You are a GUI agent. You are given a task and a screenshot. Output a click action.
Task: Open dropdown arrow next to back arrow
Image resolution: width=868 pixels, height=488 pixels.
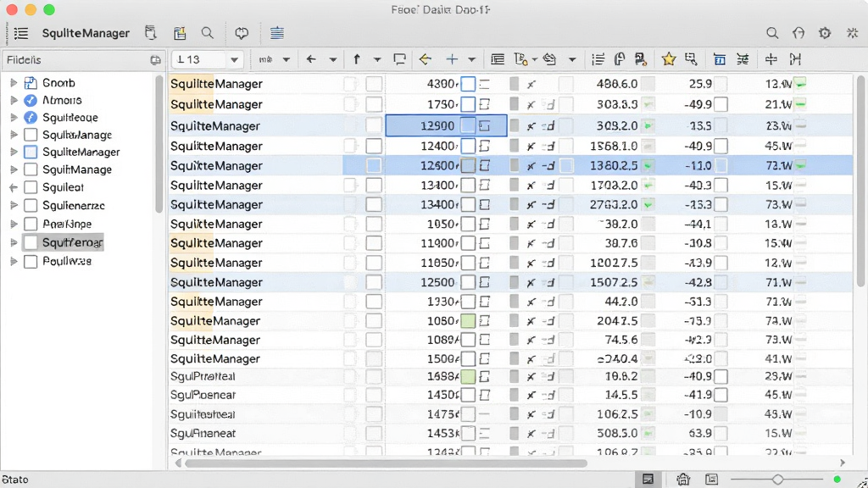[332, 60]
